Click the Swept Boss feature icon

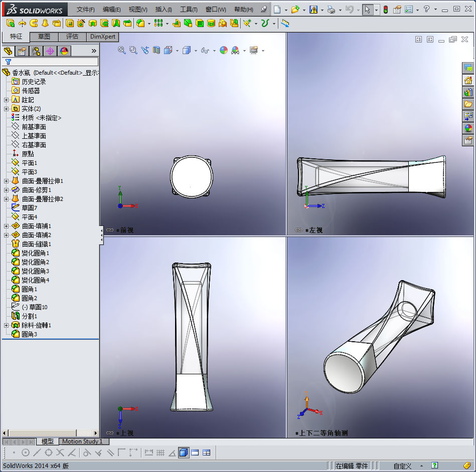pyautogui.click(x=34, y=24)
